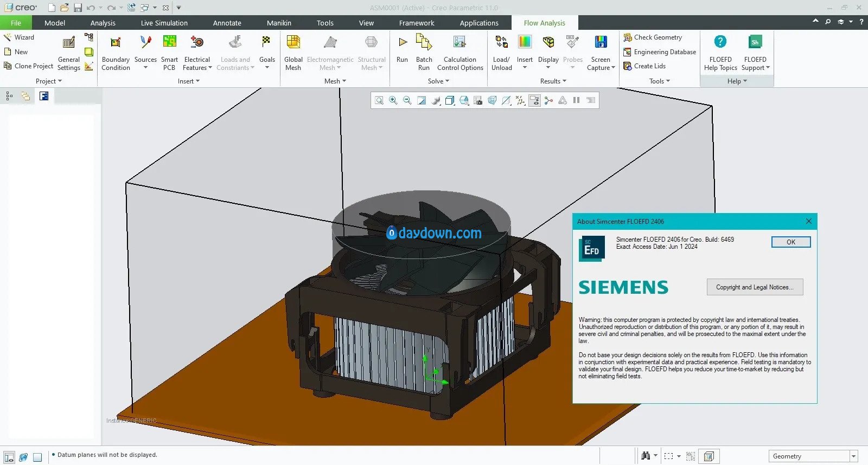Close the About Simcenter FLOEFD dialog
This screenshot has width=868, height=465.
pos(809,221)
